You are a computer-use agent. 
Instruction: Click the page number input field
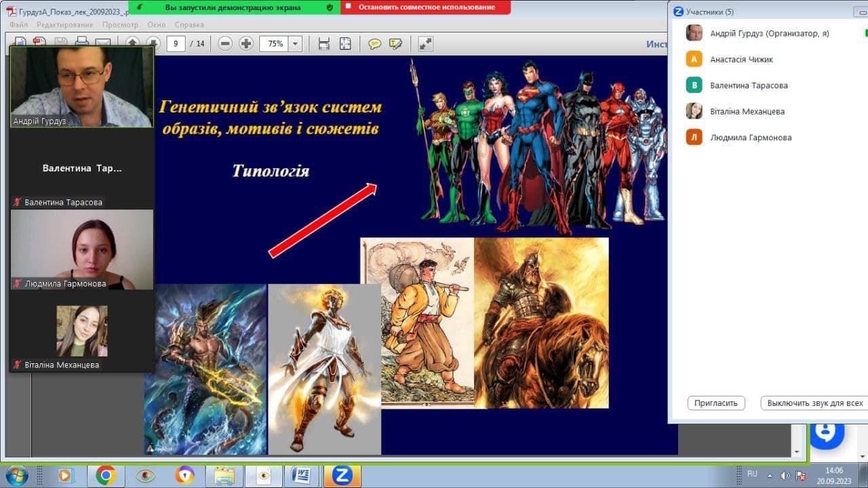pyautogui.click(x=176, y=44)
